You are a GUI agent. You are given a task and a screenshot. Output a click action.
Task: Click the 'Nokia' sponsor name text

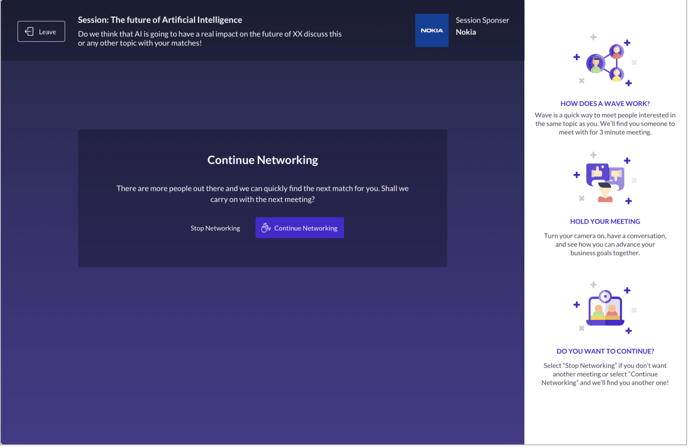(466, 32)
